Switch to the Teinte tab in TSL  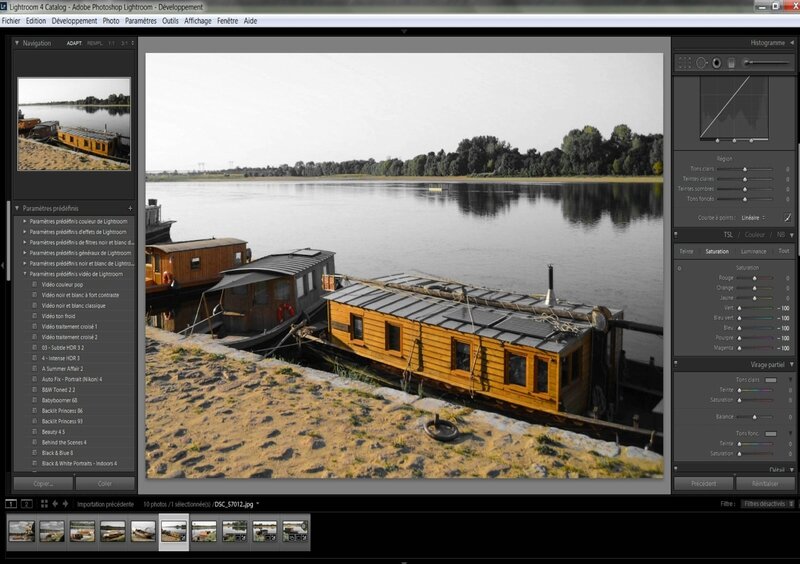[x=686, y=251]
